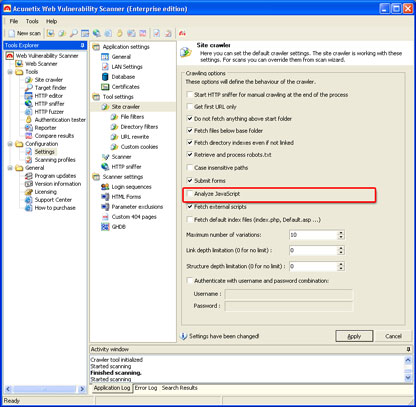The image size is (416, 407).
Task: Enable the Analyze JavaScript checkbox
Action: point(190,194)
